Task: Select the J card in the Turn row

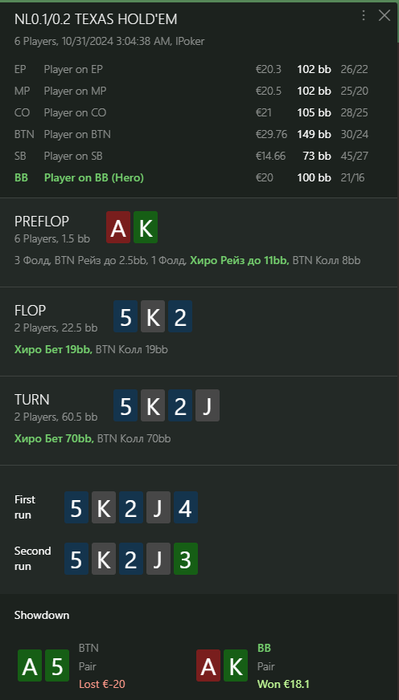Action: (208, 405)
